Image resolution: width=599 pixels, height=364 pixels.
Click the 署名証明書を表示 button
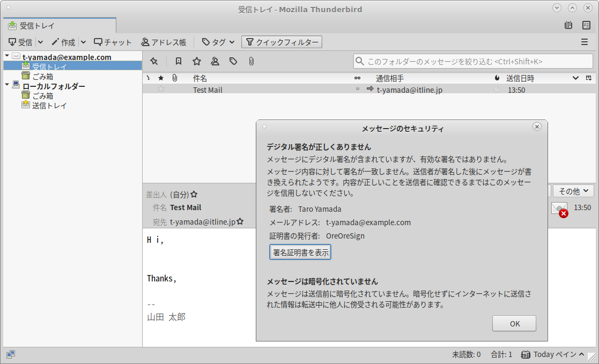(300, 252)
